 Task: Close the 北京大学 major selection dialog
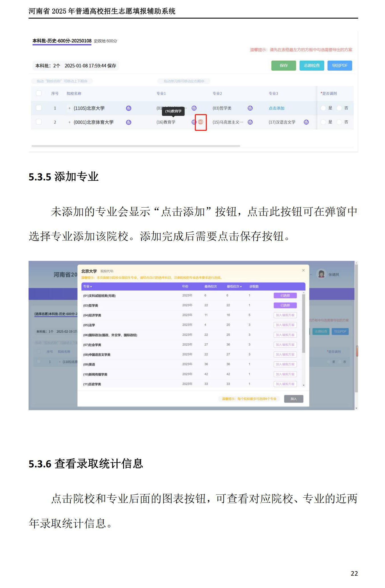pyautogui.click(x=303, y=270)
